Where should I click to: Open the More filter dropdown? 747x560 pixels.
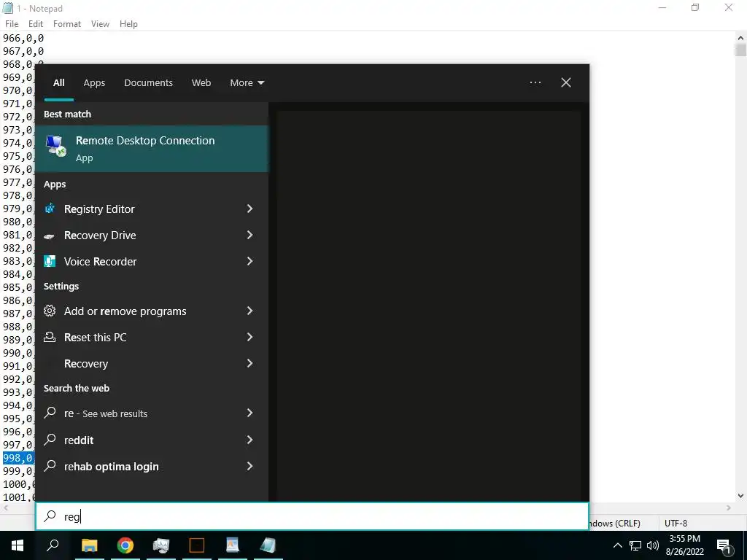click(247, 83)
